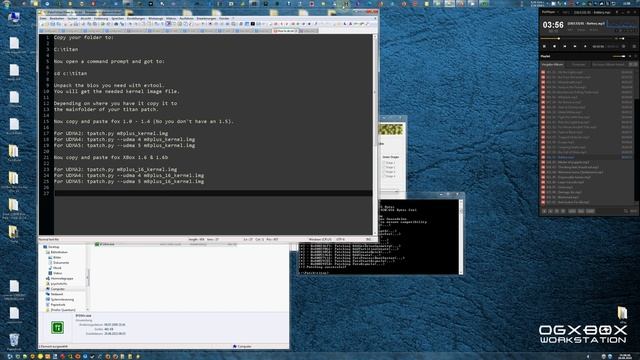Screen dimensions: 640x360
Task: Select the highlighted currently playing playlist track
Action: [587, 157]
